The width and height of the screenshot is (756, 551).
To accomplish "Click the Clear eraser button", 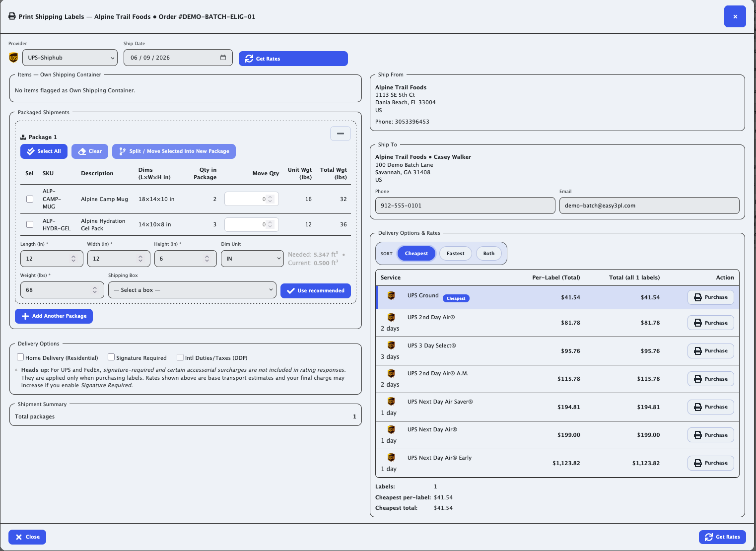I will pos(90,151).
